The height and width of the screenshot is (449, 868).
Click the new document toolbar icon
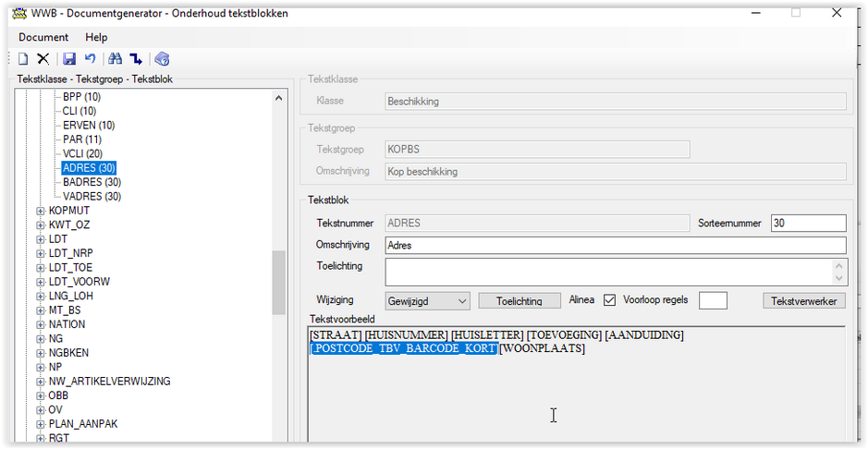point(23,58)
